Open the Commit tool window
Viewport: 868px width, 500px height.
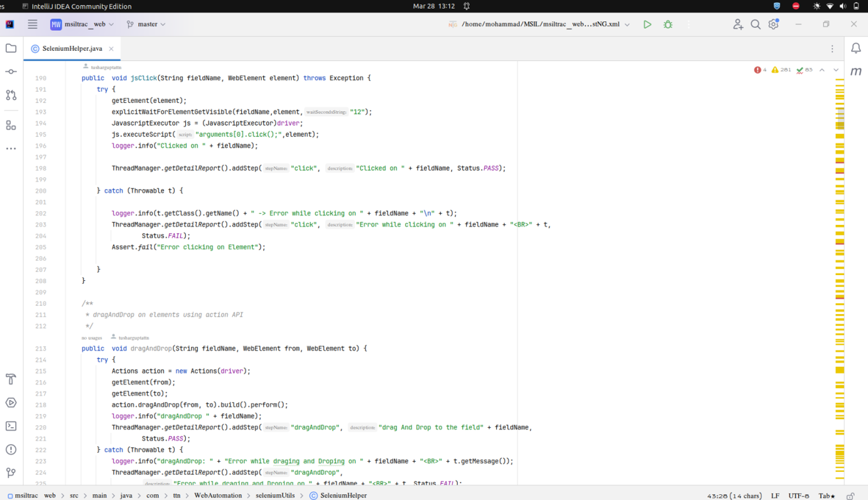tap(10, 71)
